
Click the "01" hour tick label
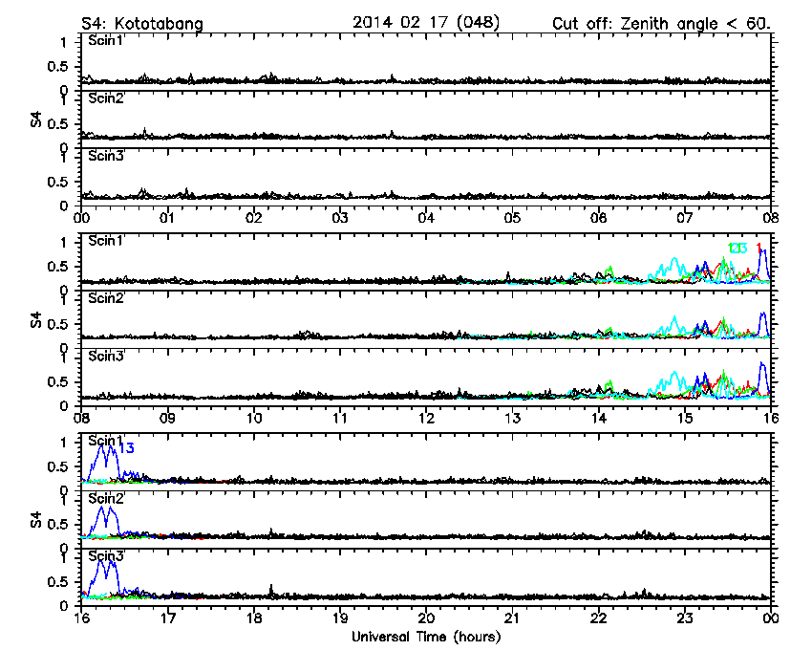coord(167,218)
